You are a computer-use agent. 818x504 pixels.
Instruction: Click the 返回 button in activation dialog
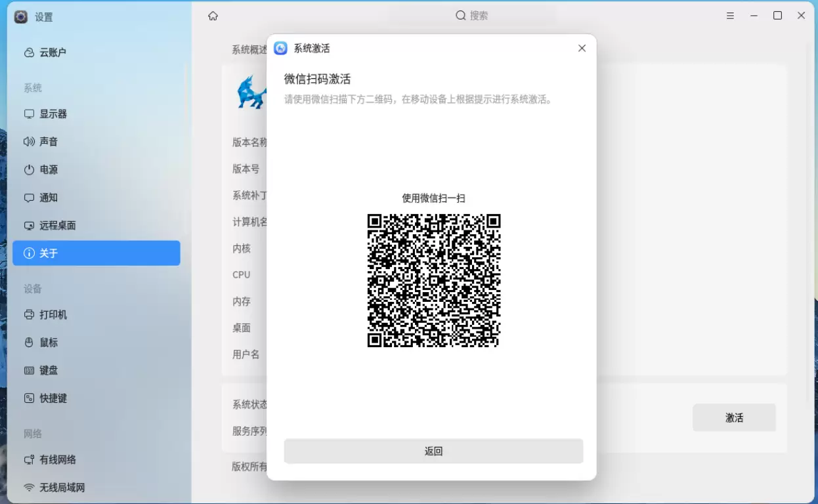[433, 451]
